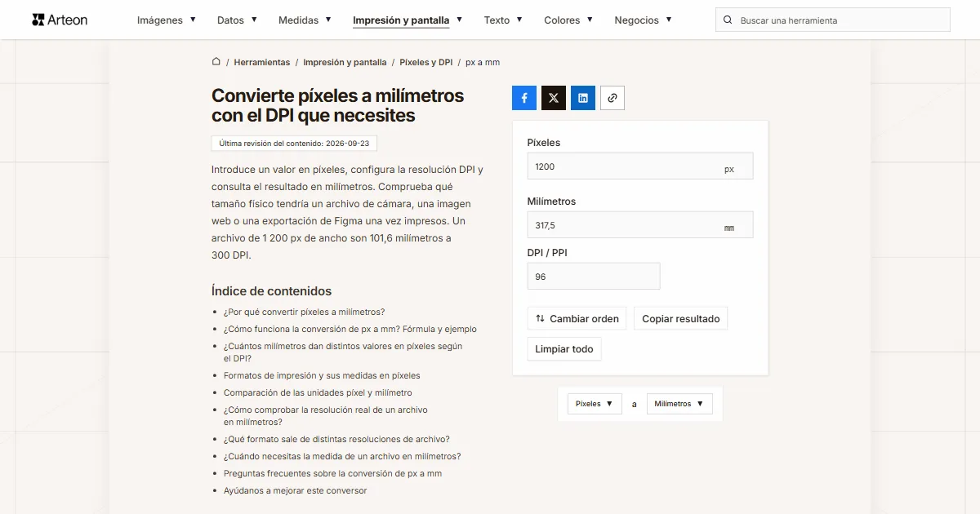Click Copiar resultado
The image size is (980, 514).
point(681,318)
